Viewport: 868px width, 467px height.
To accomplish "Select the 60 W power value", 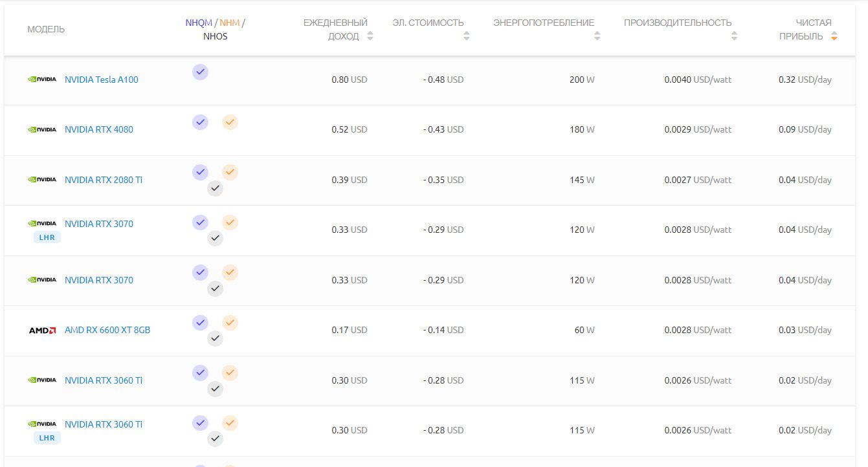I will coord(584,330).
